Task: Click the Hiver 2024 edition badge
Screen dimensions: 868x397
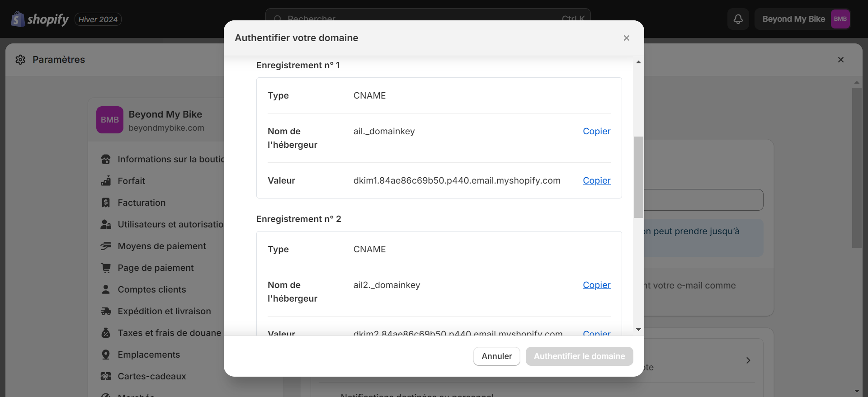Action: [x=98, y=19]
